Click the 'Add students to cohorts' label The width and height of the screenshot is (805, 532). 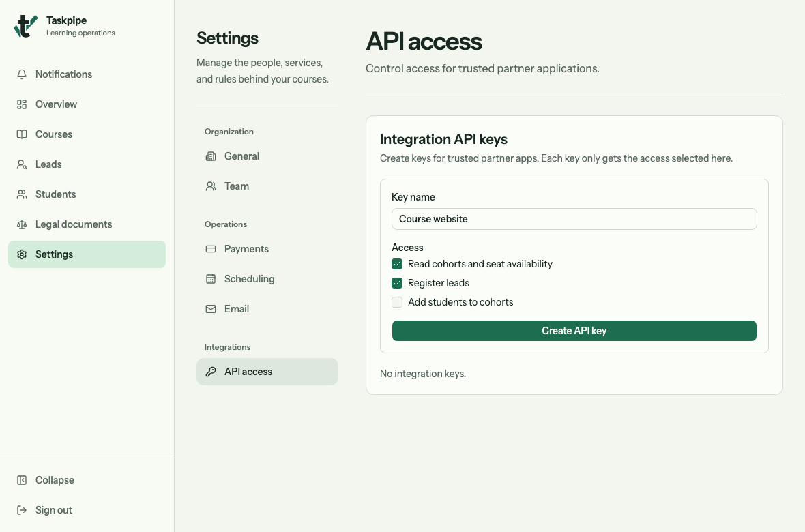click(x=460, y=302)
